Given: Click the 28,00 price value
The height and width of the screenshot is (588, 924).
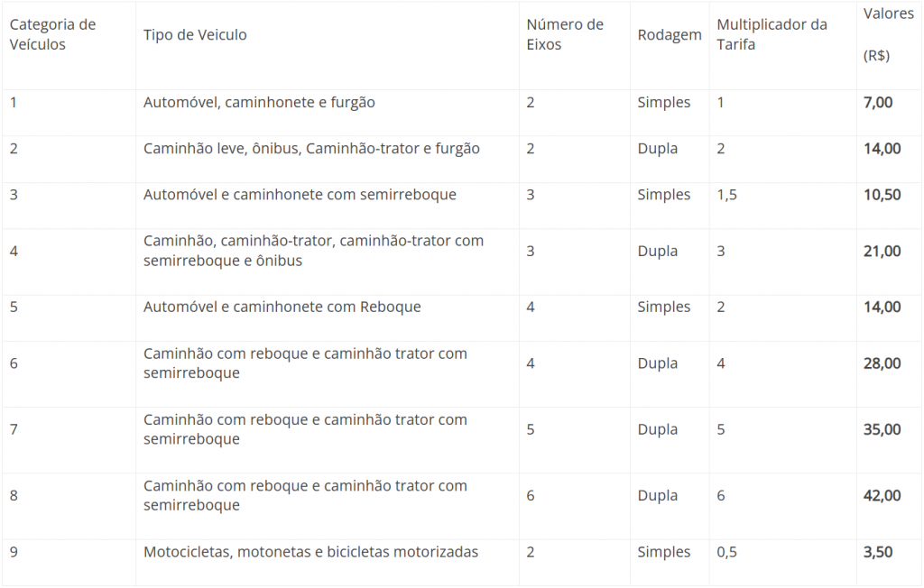Looking at the screenshot, I should (x=882, y=363).
